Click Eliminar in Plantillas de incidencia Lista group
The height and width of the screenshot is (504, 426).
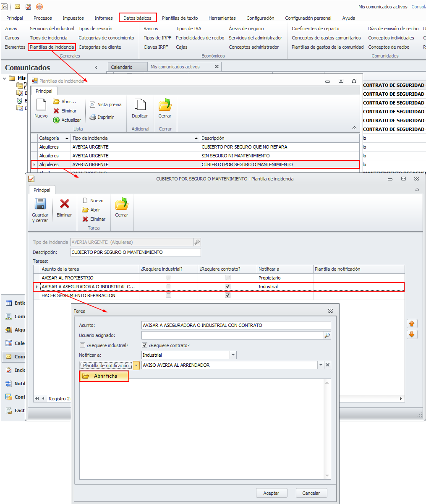click(x=65, y=111)
